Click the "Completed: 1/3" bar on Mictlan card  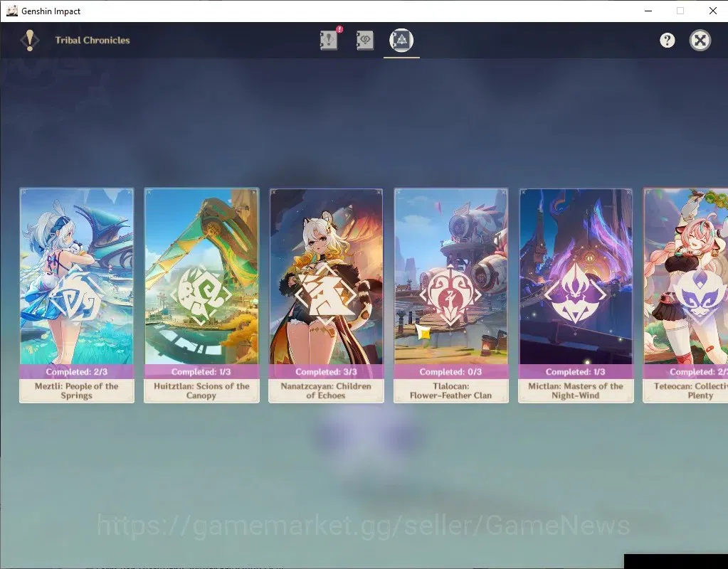576,372
